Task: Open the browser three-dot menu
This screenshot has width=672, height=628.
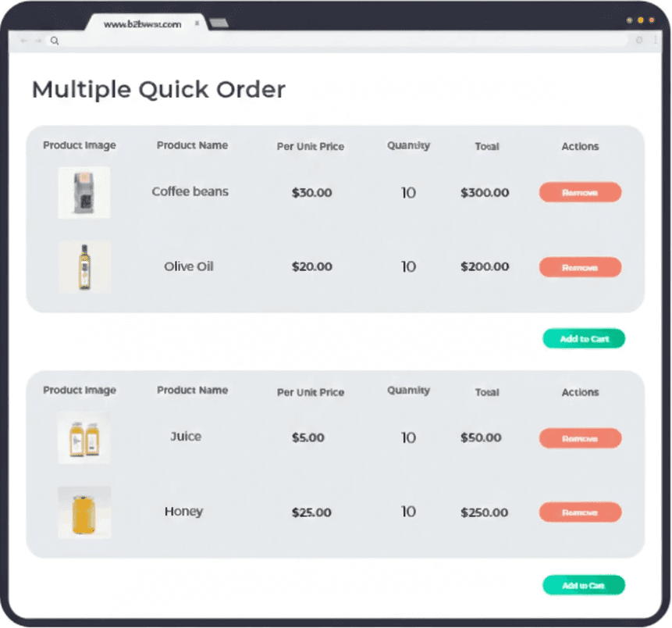Action: [x=656, y=40]
